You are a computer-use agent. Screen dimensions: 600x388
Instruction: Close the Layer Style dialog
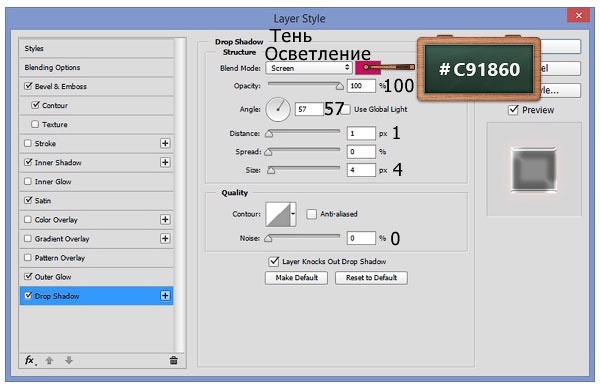click(x=579, y=16)
